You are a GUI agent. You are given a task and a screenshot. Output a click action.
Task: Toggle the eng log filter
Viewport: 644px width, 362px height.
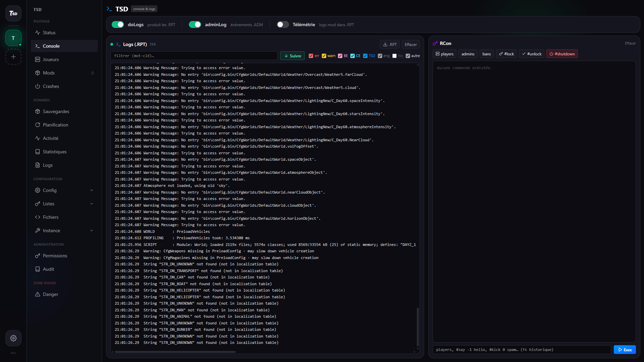tap(380, 56)
